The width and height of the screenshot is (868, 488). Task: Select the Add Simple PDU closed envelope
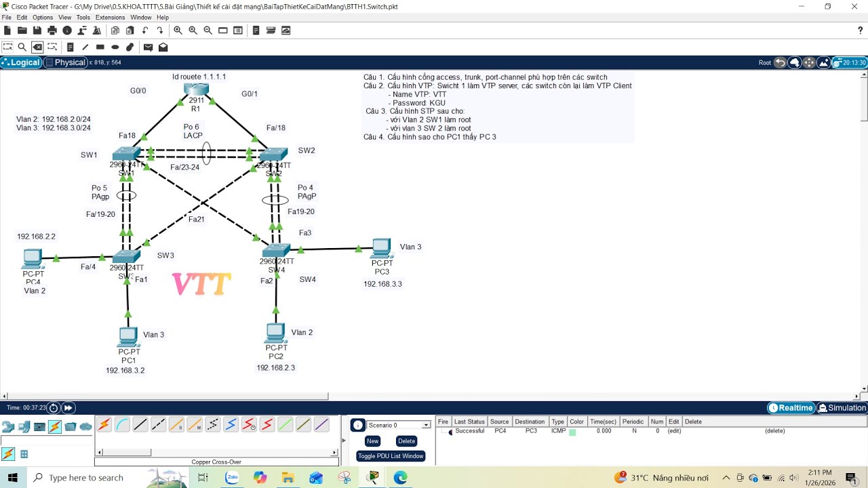pos(148,47)
